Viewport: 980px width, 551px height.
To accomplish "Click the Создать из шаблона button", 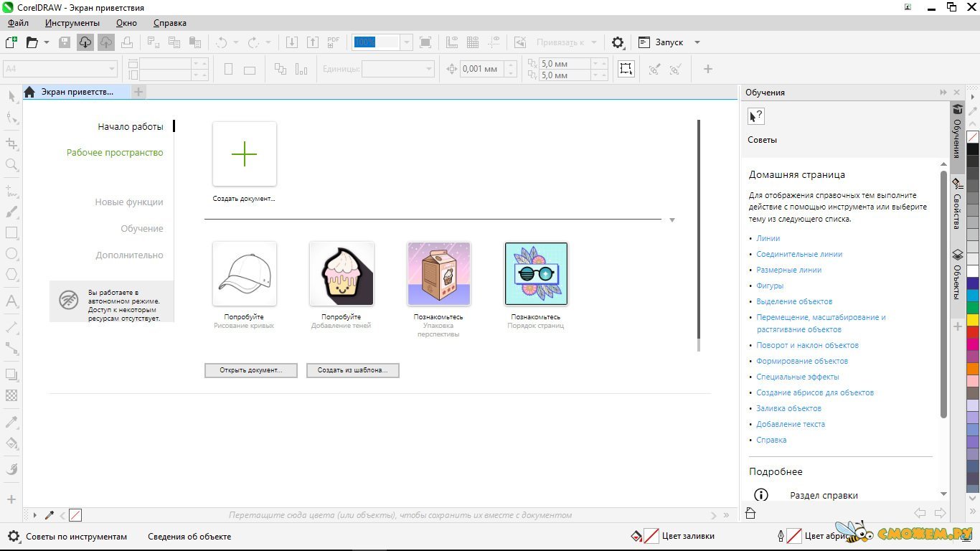I will [352, 370].
